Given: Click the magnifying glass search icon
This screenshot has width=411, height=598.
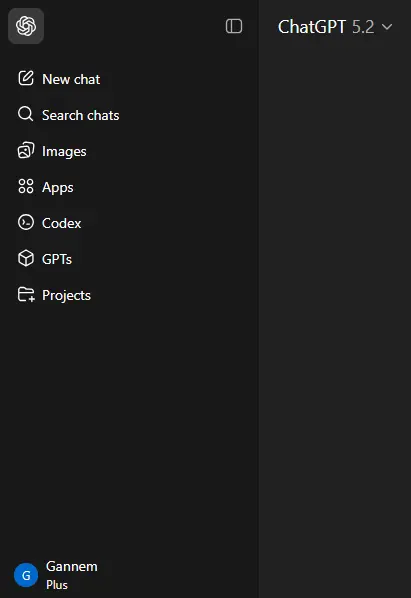Looking at the screenshot, I should pyautogui.click(x=26, y=114).
